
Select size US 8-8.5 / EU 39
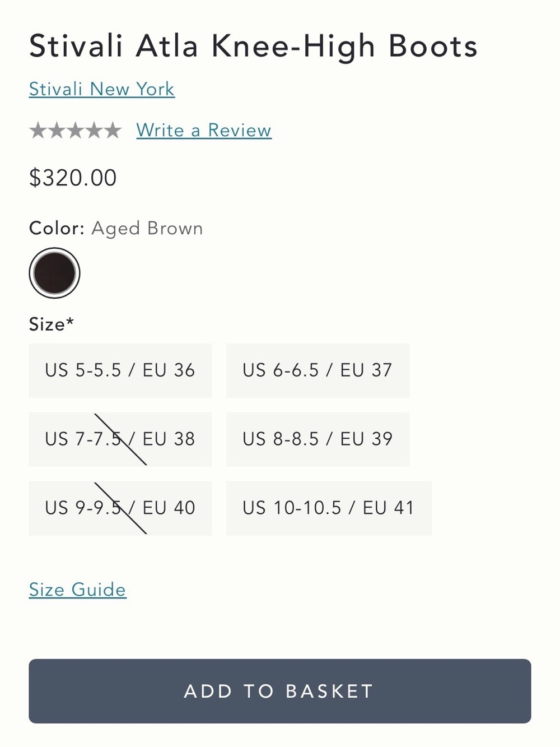[x=318, y=439]
